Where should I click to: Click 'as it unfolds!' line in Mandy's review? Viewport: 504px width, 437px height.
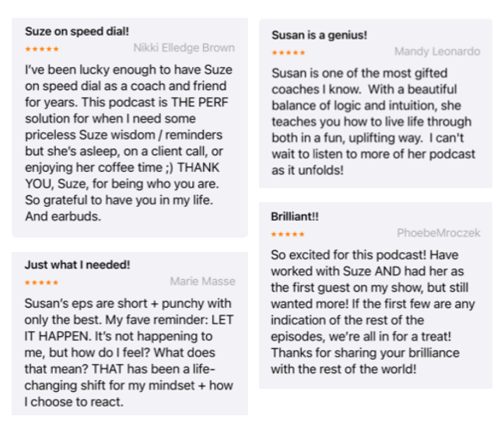click(x=307, y=170)
